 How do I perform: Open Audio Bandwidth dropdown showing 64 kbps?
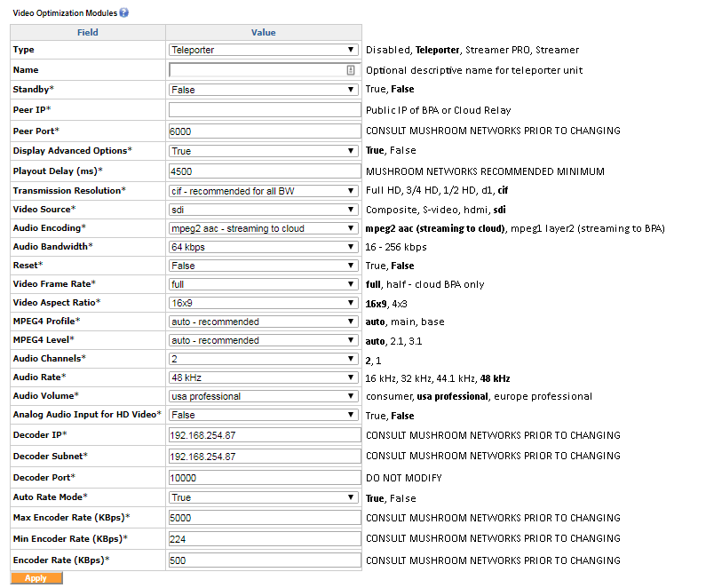(264, 247)
